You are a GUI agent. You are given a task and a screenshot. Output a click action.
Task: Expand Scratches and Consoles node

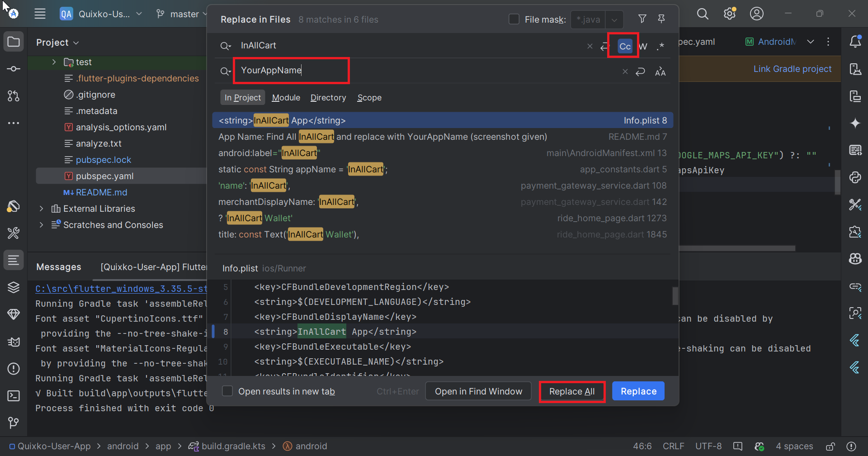click(41, 225)
